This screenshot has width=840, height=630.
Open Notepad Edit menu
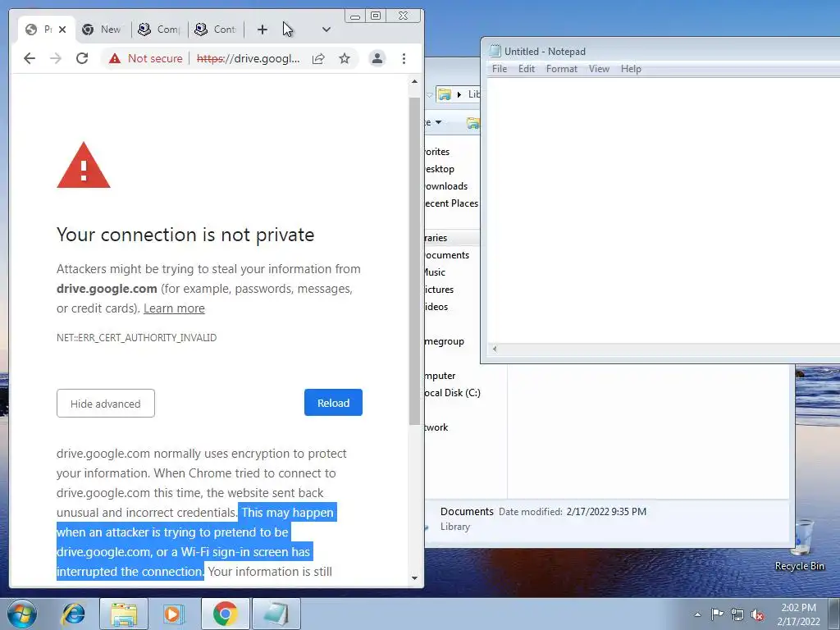coord(527,69)
